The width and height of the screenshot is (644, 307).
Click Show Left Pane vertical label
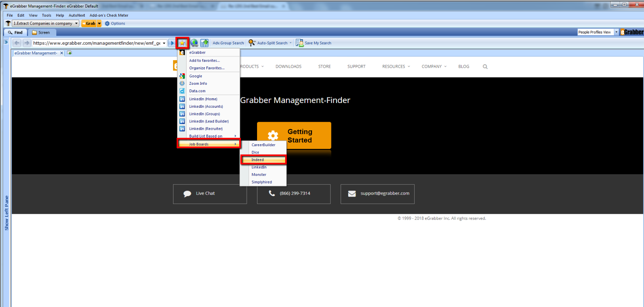pos(6,213)
